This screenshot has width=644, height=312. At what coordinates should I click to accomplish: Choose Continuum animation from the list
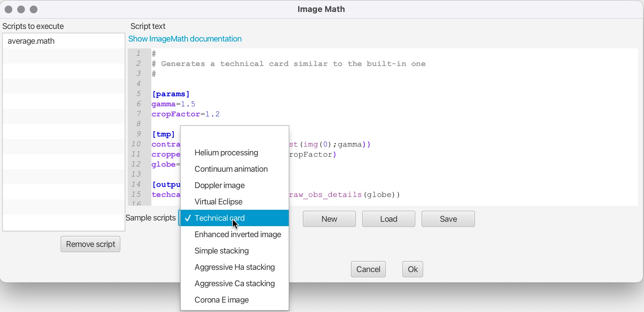coord(235,169)
